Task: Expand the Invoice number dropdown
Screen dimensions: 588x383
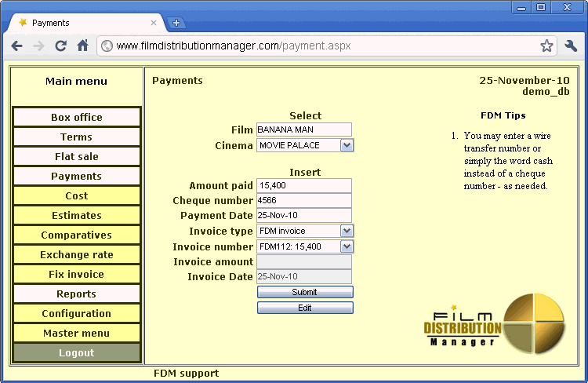Action: (x=347, y=246)
